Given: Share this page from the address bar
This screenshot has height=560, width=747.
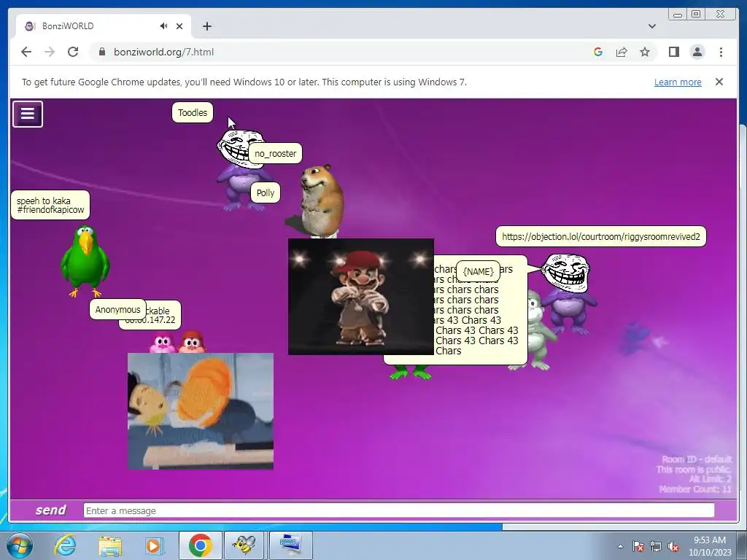Looking at the screenshot, I should [622, 52].
